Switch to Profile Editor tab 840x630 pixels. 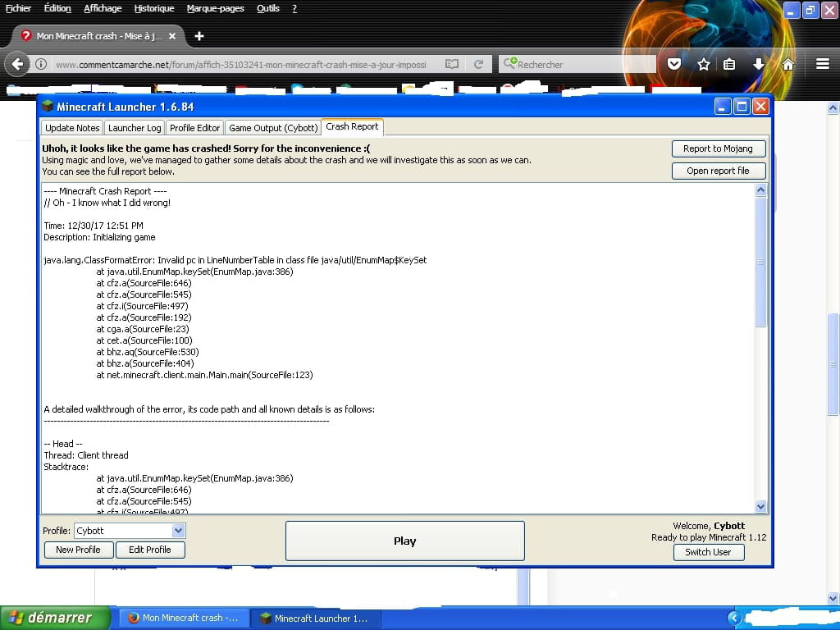click(x=194, y=127)
